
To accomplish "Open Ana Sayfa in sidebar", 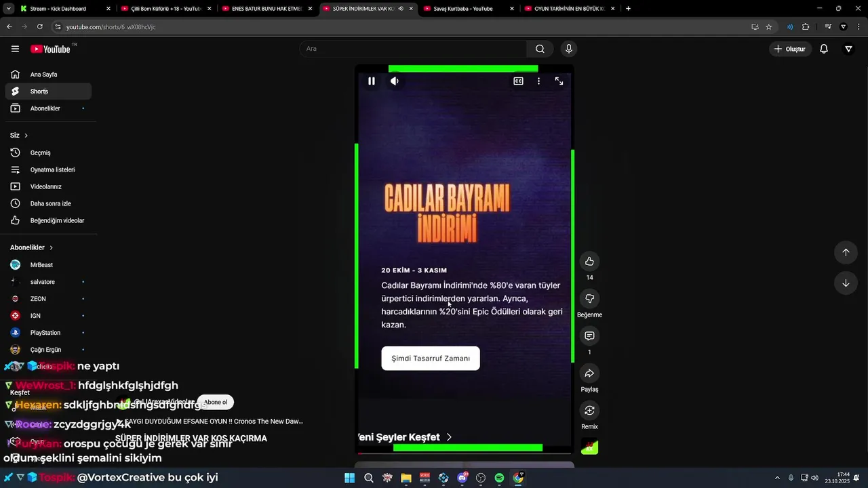I will tap(48, 75).
